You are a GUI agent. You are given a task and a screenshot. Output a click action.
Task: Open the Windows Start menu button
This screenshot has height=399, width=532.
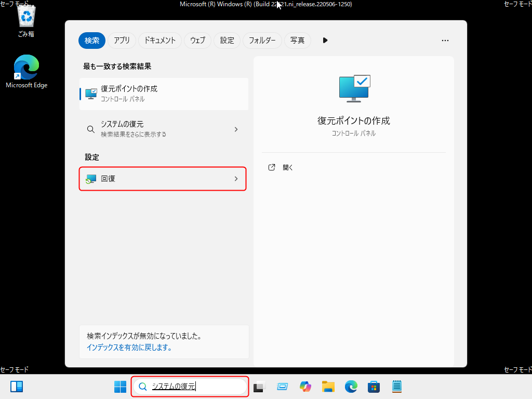click(x=120, y=387)
